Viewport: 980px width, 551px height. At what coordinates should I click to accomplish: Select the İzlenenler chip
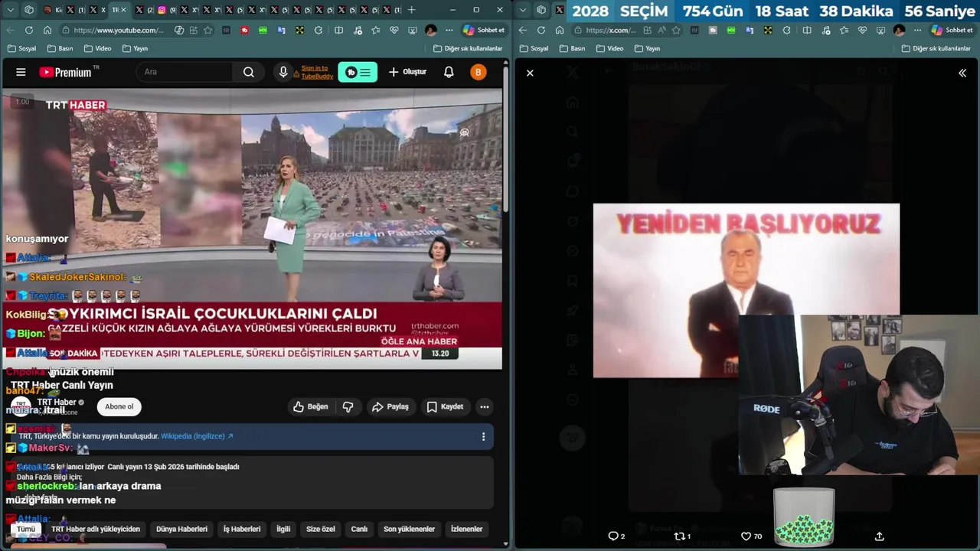[x=466, y=529]
